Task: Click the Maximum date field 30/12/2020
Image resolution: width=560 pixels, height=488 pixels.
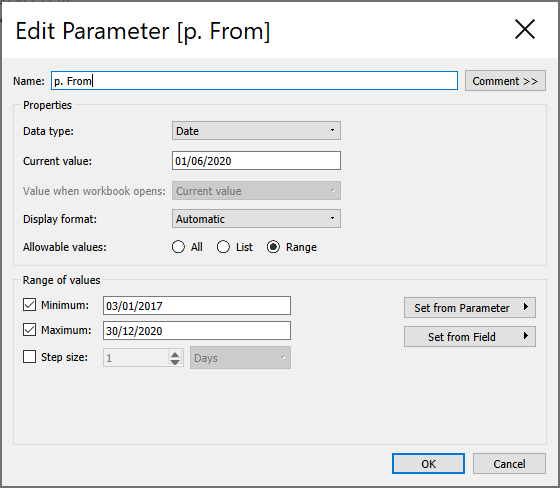Action: click(x=197, y=330)
